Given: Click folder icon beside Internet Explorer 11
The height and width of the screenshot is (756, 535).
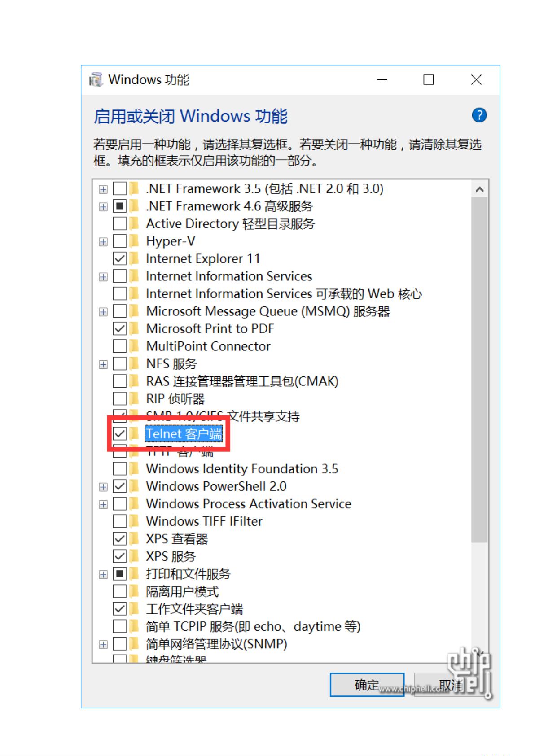Looking at the screenshot, I should [x=134, y=259].
